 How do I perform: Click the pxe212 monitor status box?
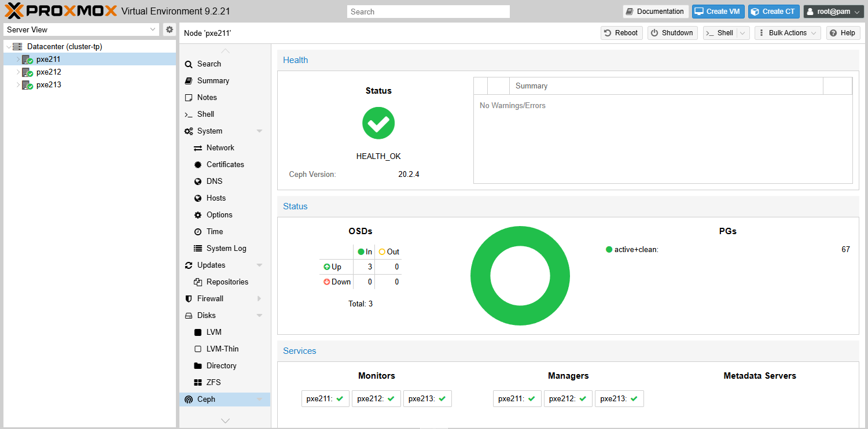pyautogui.click(x=376, y=398)
